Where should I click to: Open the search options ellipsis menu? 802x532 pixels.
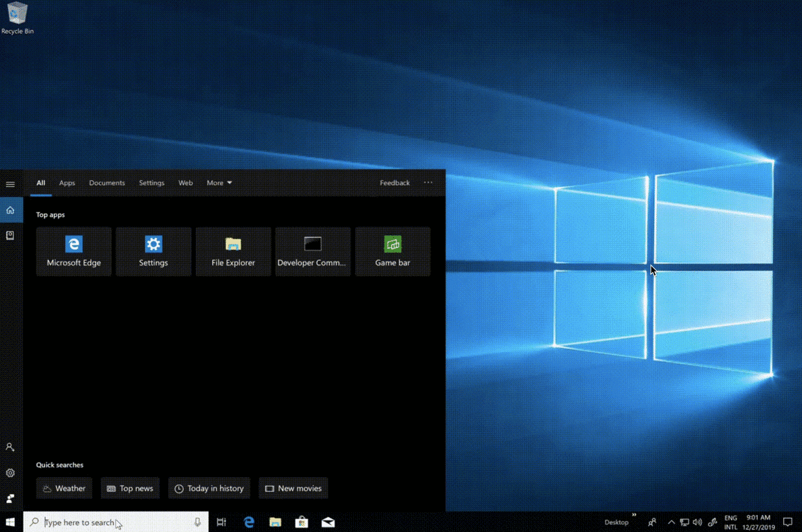[x=428, y=183]
